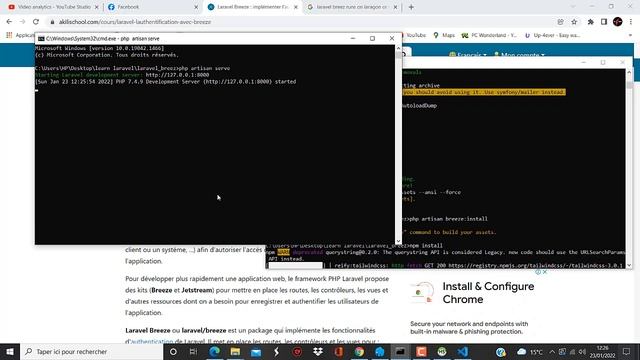Open the Applications bookmarks shortcut

pos(20,36)
